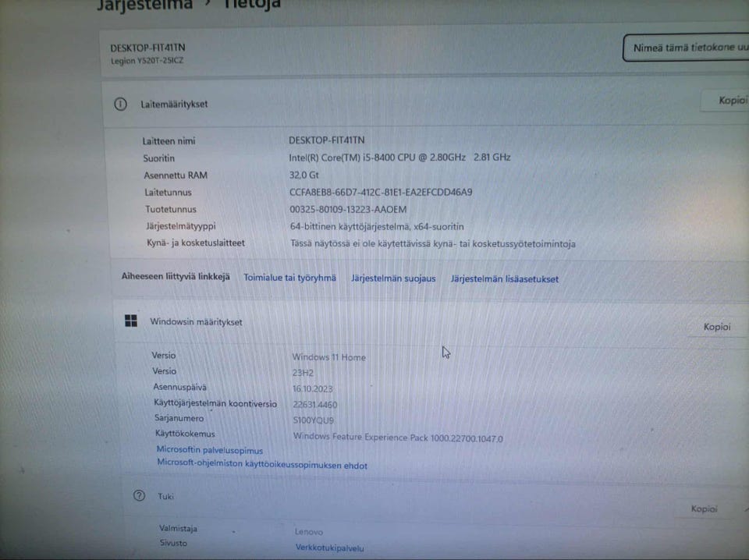Screen dimensions: 749x560
Task: Click the Asennettu RAM label
Action: coord(176,175)
